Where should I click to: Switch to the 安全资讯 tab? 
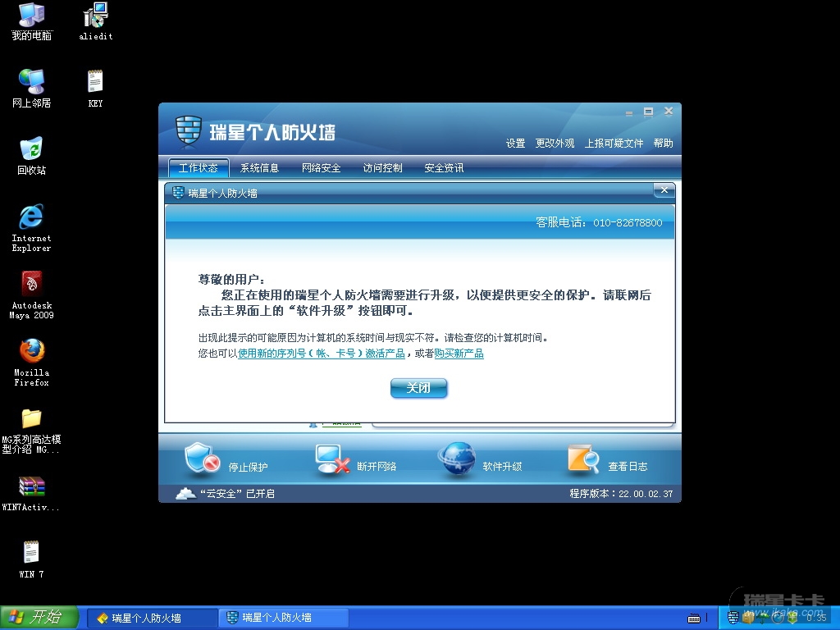(444, 167)
